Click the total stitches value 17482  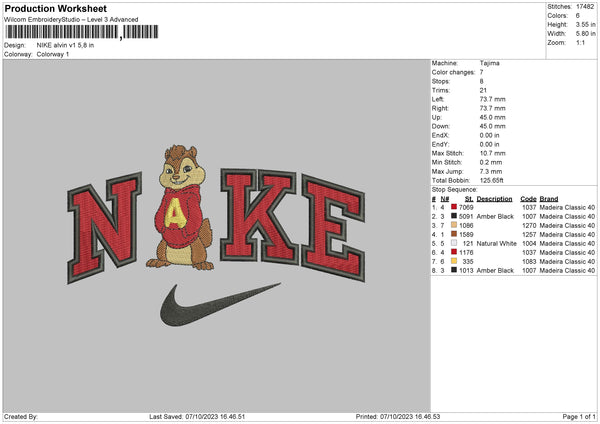(x=585, y=7)
